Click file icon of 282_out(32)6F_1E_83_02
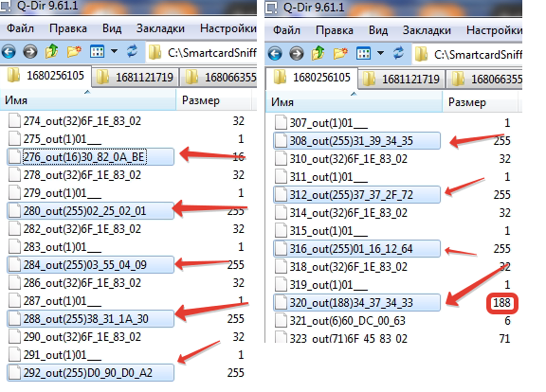Image resolution: width=546 pixels, height=392 pixels. pyautogui.click(x=14, y=229)
